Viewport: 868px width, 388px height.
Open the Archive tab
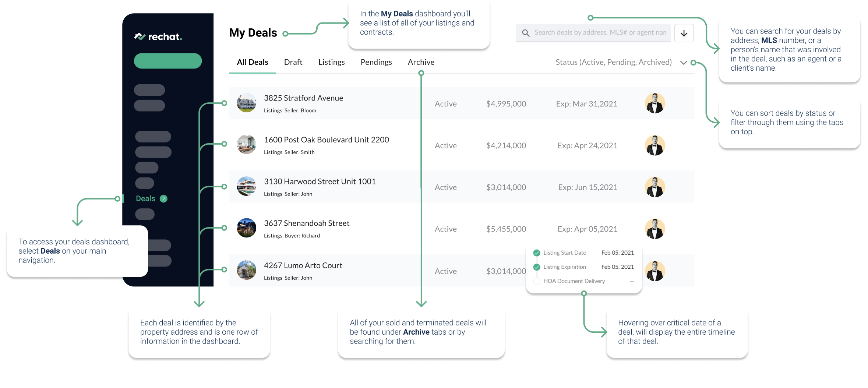(x=421, y=62)
